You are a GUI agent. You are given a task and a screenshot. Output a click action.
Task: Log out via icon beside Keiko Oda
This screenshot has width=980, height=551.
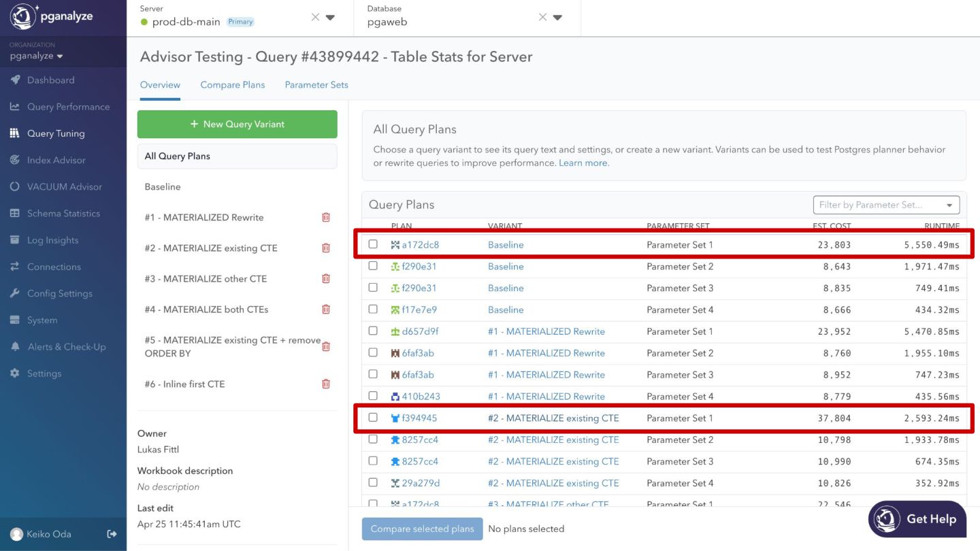coord(112,534)
